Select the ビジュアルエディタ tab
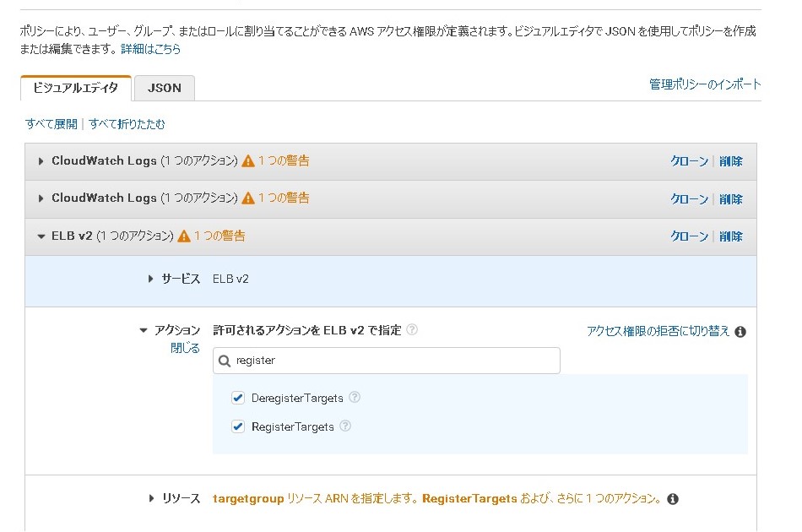This screenshot has width=802, height=532. tap(76, 88)
